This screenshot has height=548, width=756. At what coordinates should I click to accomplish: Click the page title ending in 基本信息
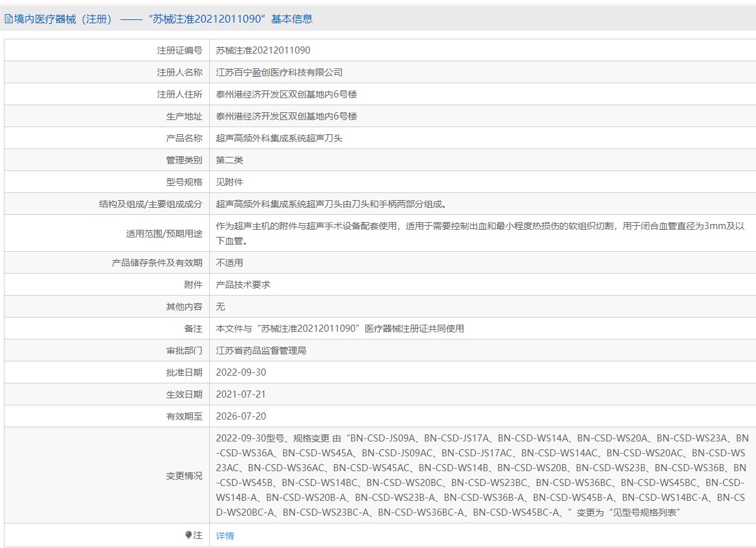pos(163,19)
